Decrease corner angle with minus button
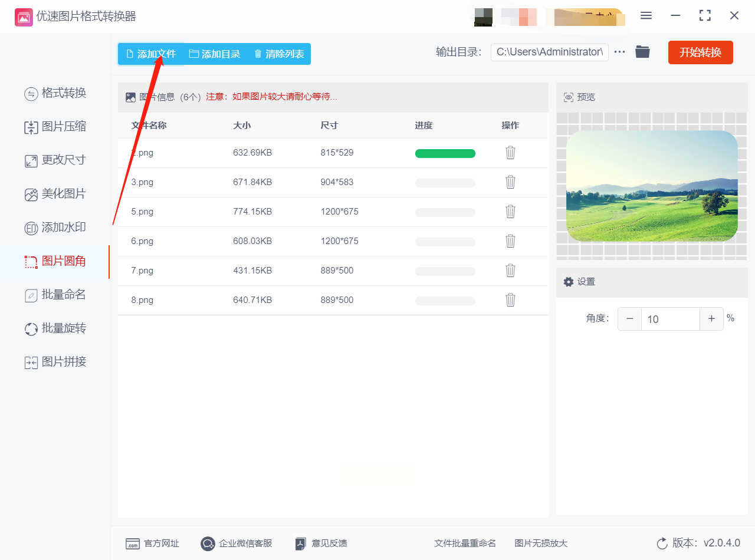This screenshot has width=755, height=560. coord(629,319)
